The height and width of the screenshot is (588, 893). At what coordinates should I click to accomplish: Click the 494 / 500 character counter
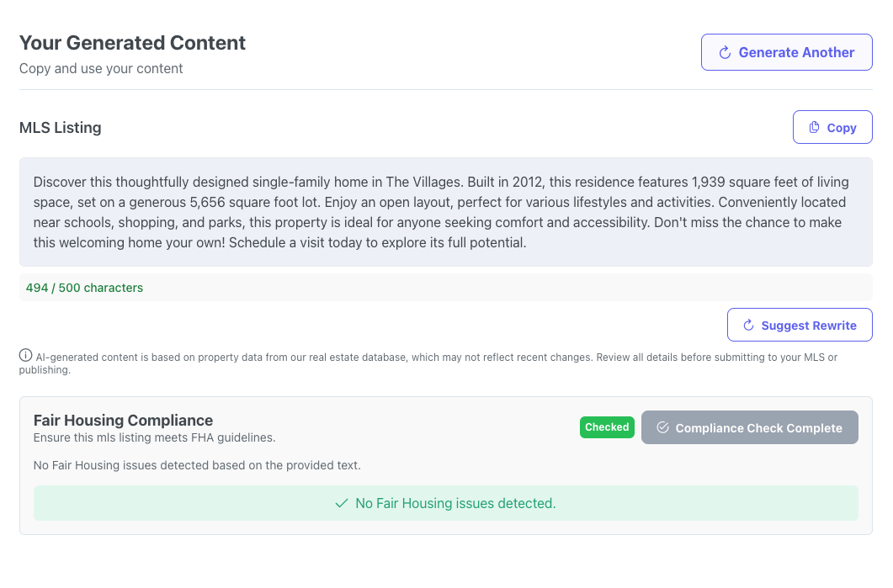(x=84, y=287)
